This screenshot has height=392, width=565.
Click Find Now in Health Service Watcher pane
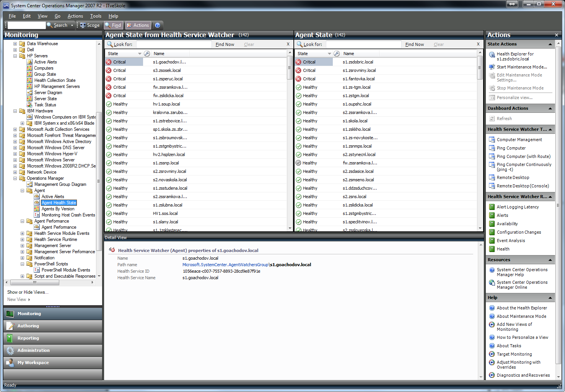(x=225, y=44)
